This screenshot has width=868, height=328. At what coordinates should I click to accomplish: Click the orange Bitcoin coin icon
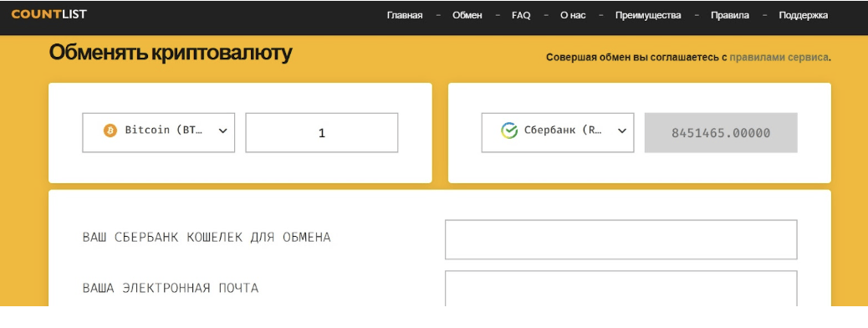point(110,131)
